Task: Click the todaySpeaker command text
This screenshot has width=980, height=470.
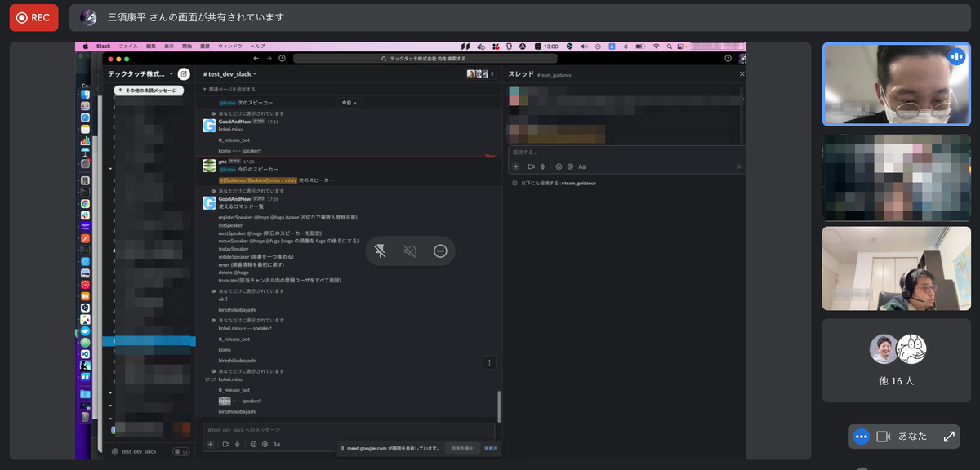Action: click(x=233, y=249)
